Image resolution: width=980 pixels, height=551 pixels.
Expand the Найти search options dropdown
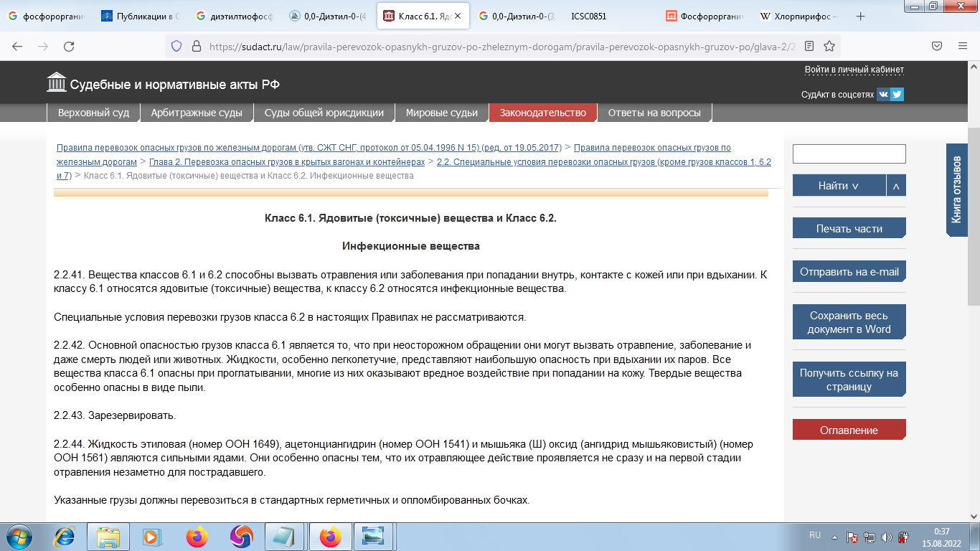[x=839, y=186]
